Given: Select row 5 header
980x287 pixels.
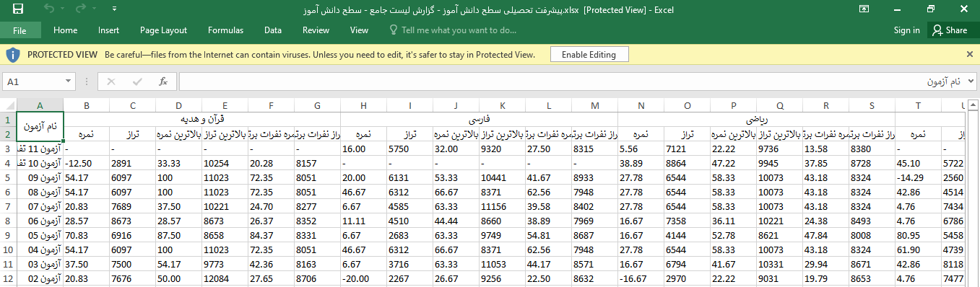Looking at the screenshot, I should [8, 177].
